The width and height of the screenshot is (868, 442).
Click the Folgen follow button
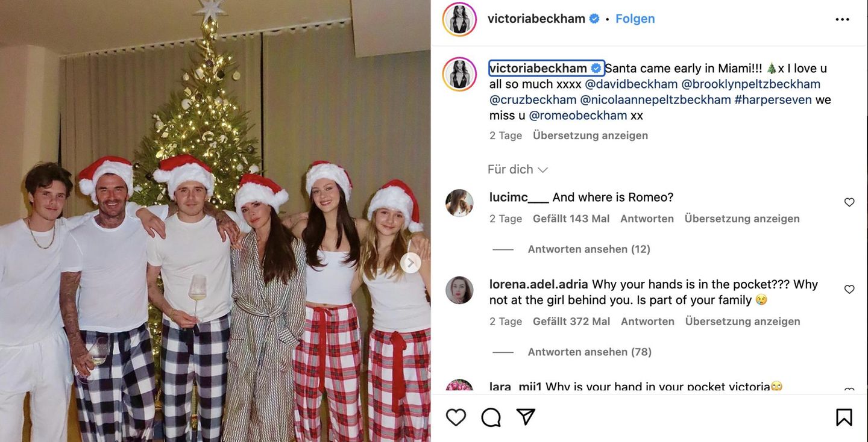click(635, 19)
